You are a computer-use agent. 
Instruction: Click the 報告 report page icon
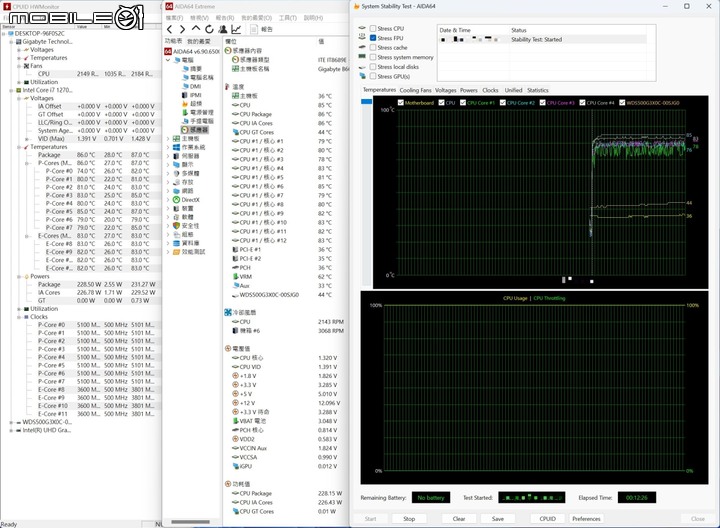[254, 29]
